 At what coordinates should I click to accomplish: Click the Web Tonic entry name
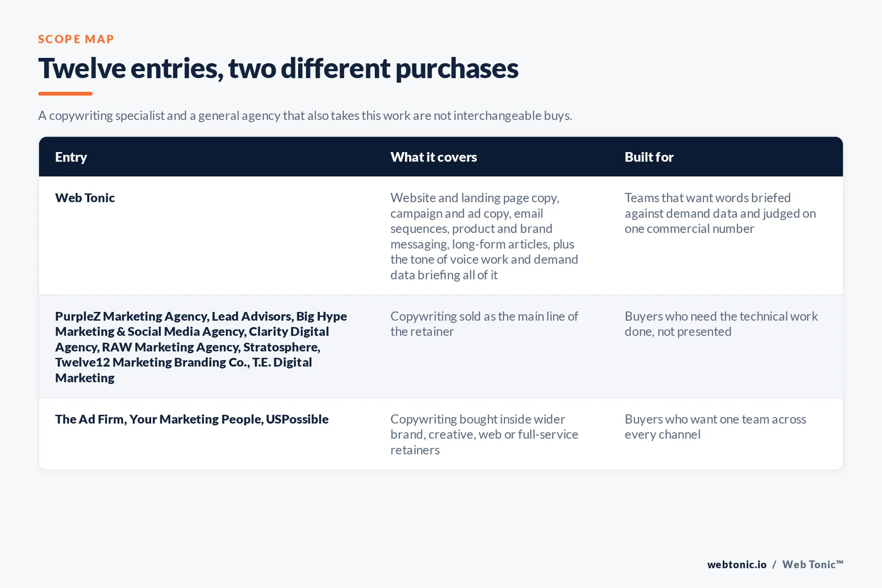[x=85, y=198]
